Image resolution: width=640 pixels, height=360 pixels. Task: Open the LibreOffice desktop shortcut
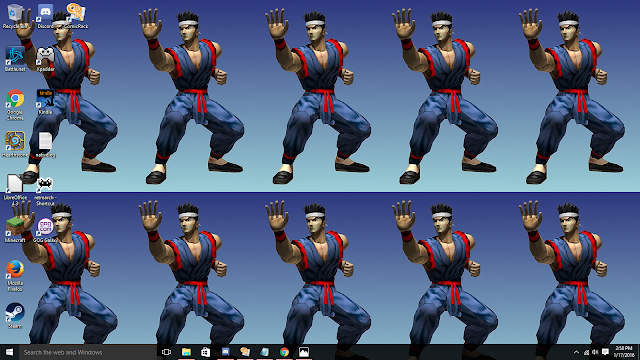(x=15, y=190)
